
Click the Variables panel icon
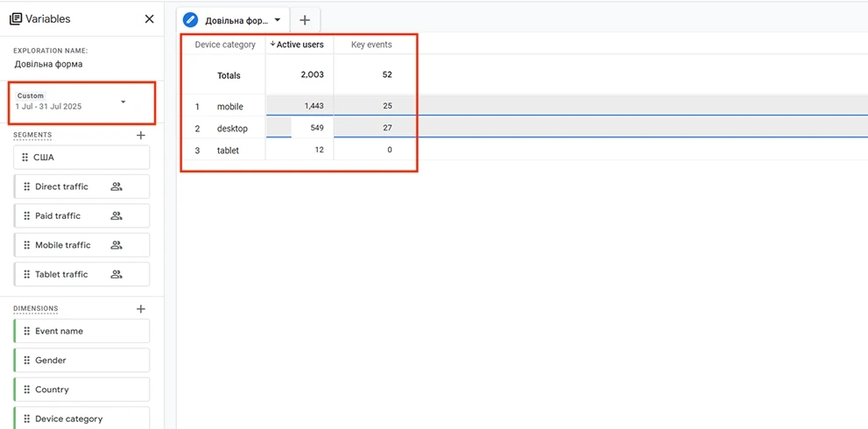[16, 18]
